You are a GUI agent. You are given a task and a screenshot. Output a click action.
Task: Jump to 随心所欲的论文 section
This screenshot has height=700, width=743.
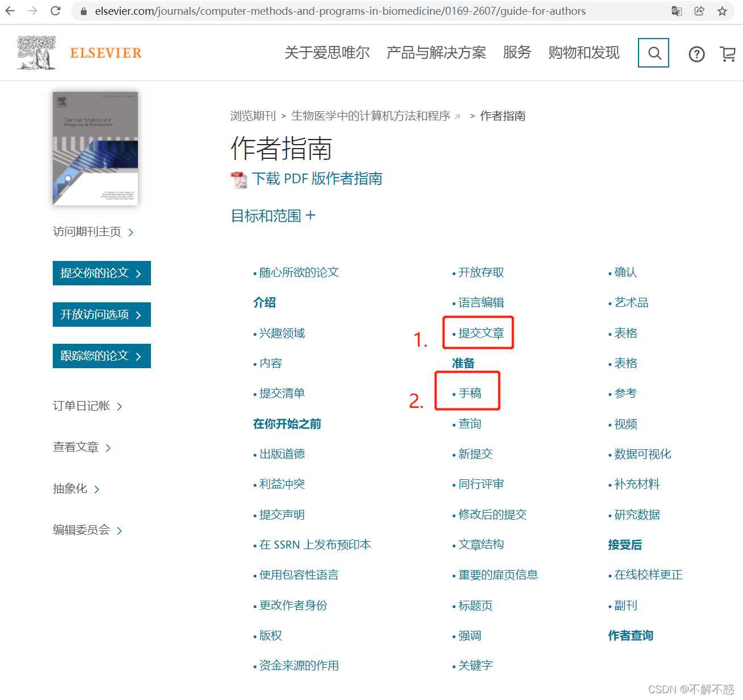[299, 272]
